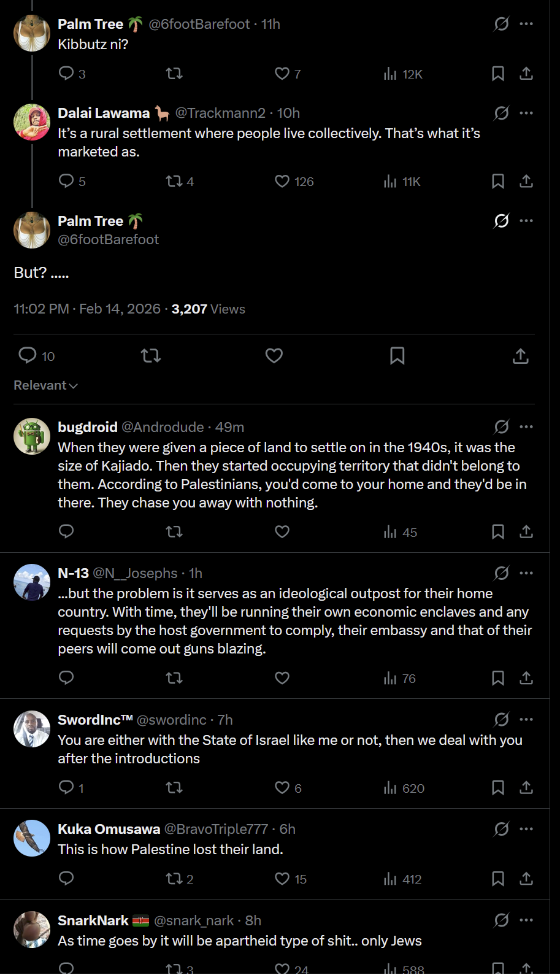Open @Trackmann2 profile handle link
Screen dimensions: 560x975
220,113
